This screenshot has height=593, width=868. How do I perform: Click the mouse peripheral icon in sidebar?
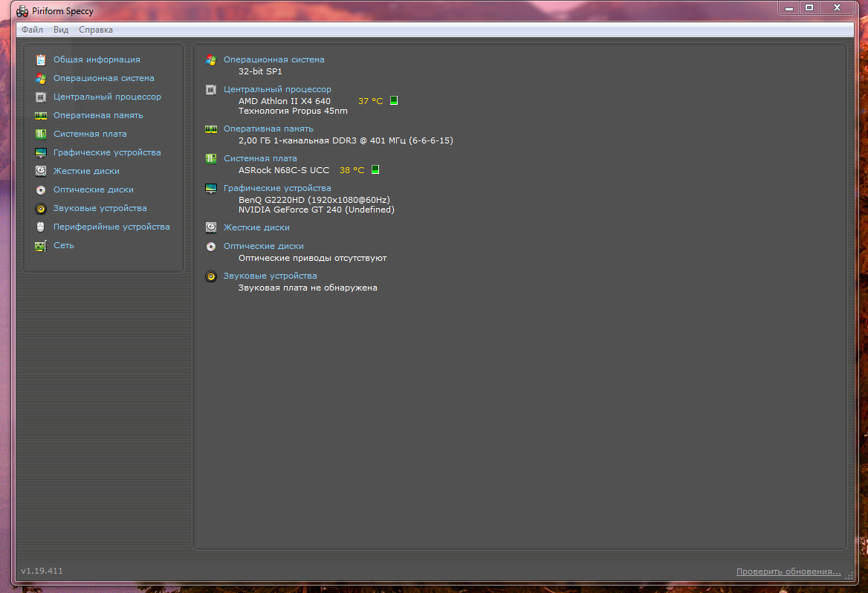[x=40, y=227]
